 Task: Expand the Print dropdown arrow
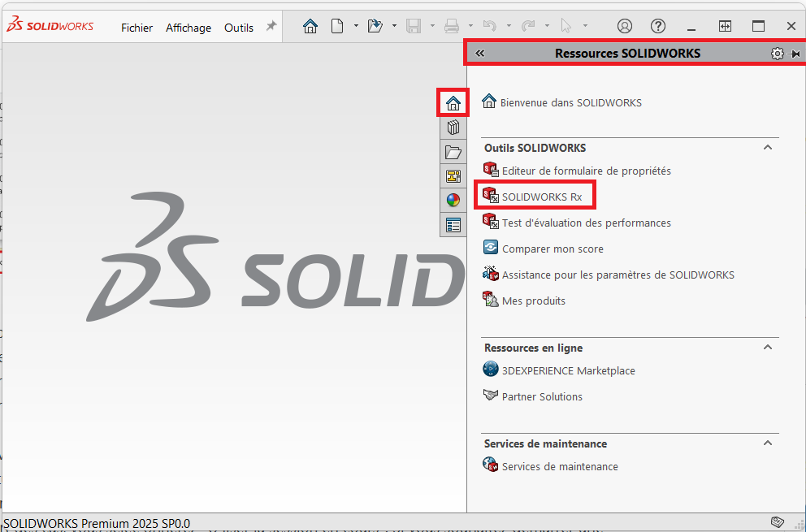pos(470,26)
